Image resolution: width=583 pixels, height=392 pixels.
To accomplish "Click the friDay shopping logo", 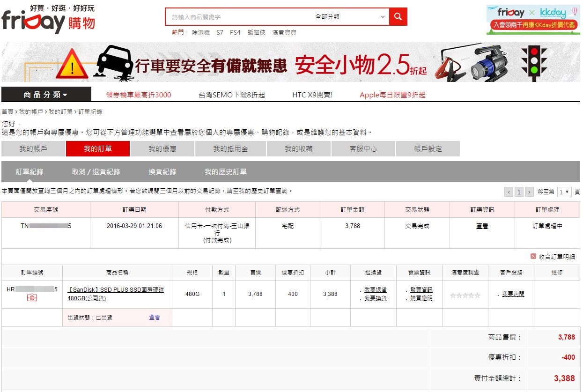I will [48, 20].
